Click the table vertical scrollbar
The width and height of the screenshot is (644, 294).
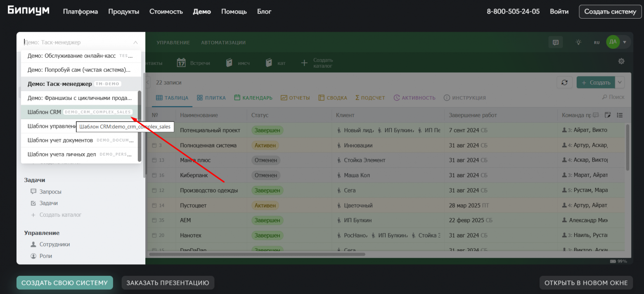pyautogui.click(x=628, y=147)
